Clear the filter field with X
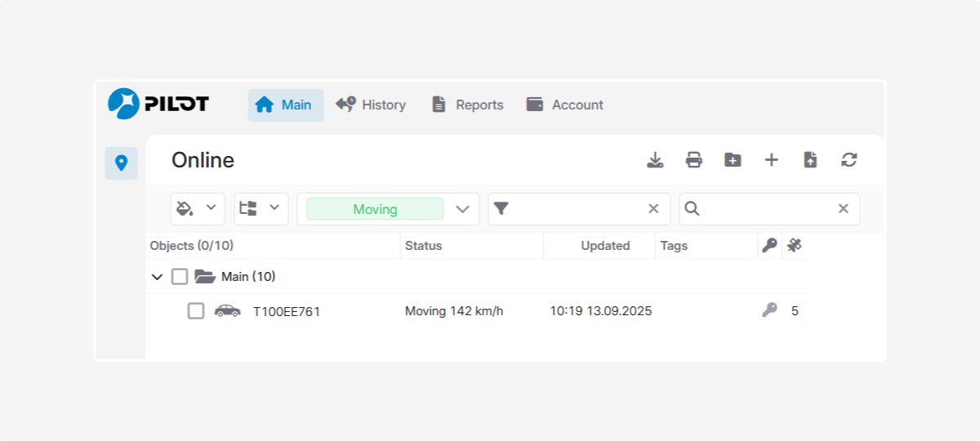The image size is (980, 441). click(653, 209)
